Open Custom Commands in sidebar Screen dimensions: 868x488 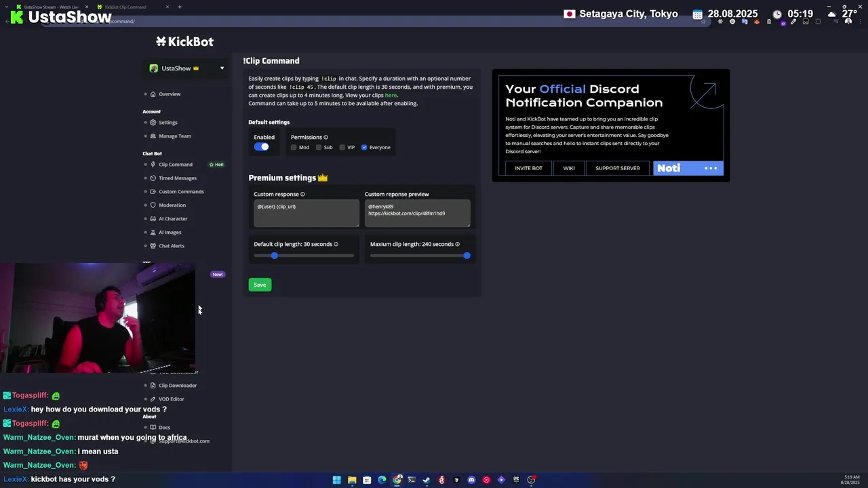click(x=181, y=192)
